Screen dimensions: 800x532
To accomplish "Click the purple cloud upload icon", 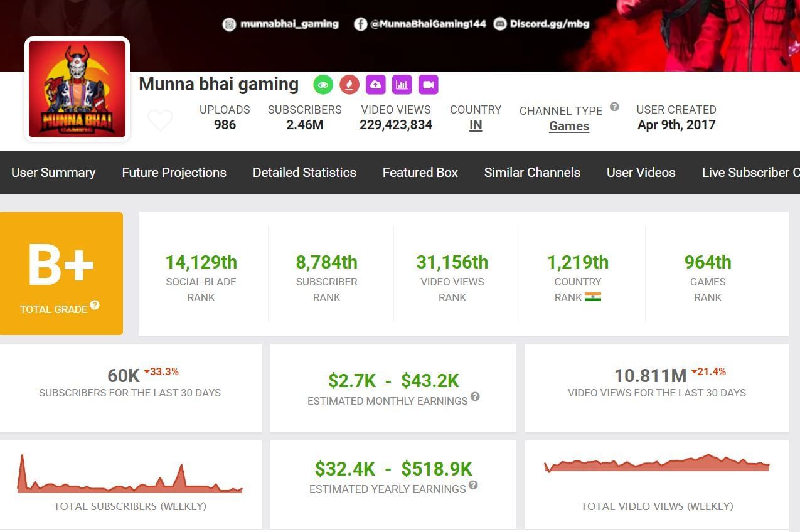I will 375,84.
